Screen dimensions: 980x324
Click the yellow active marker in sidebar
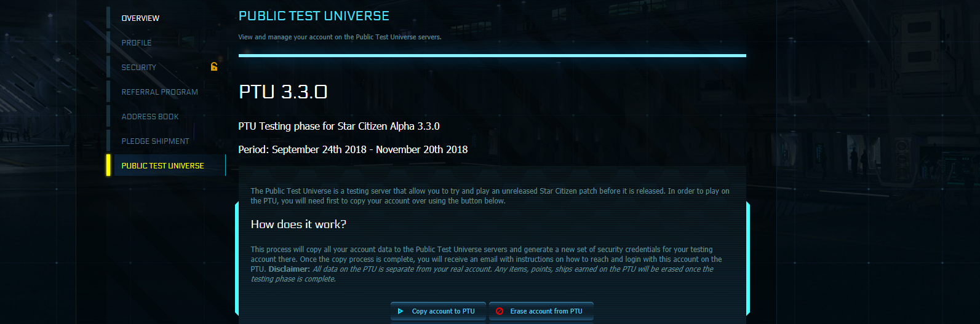(x=108, y=165)
